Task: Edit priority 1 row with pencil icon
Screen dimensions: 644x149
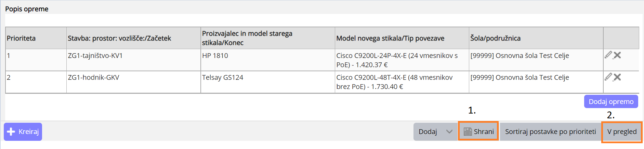Action: [608, 55]
